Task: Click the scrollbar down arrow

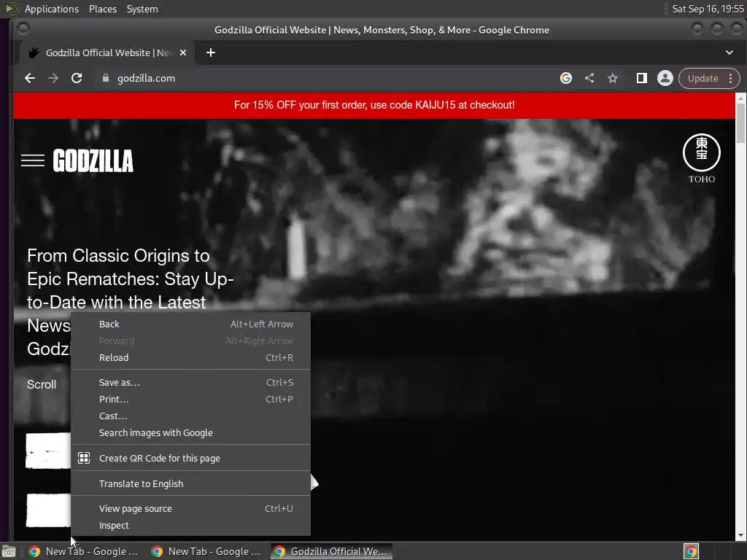Action: coord(740,536)
